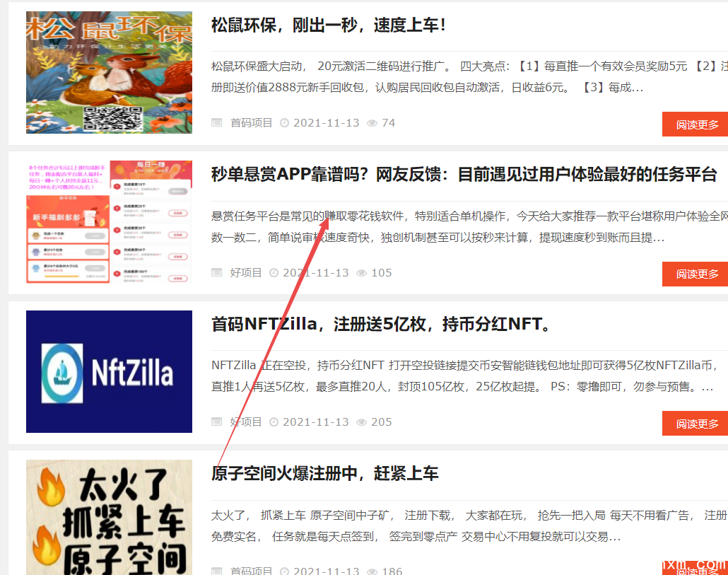728x575 pixels.
Task: Click clock icon on the 秒单悬赏 article
Action: point(274,272)
